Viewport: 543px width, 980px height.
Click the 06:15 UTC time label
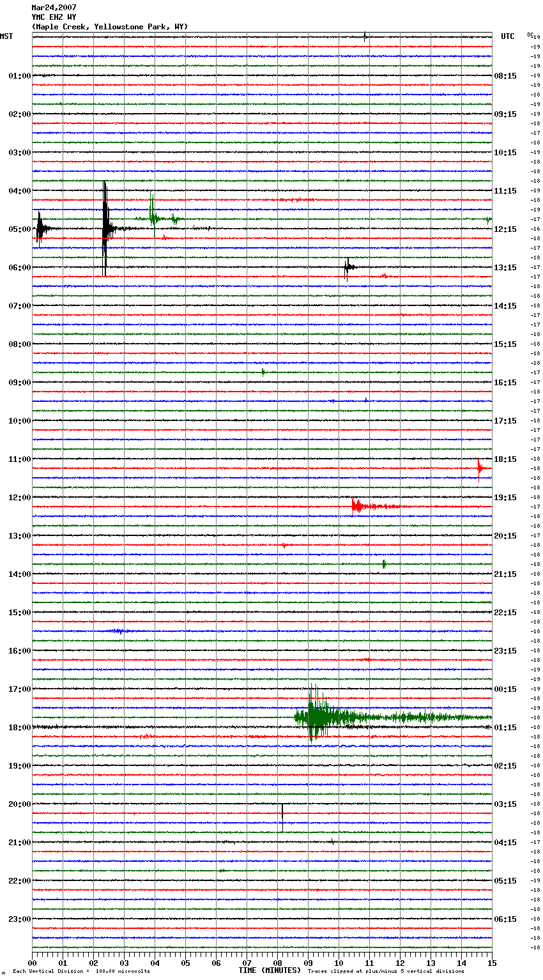[x=505, y=919]
